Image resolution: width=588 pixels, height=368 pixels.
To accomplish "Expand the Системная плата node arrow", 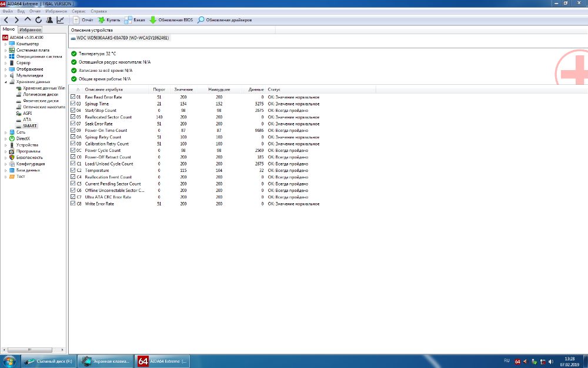I will click(x=6, y=50).
